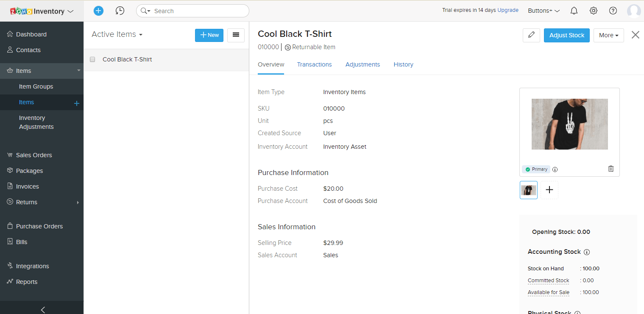Open the Buttons+ dropdown in the header
The height and width of the screenshot is (314, 644).
coord(543,11)
